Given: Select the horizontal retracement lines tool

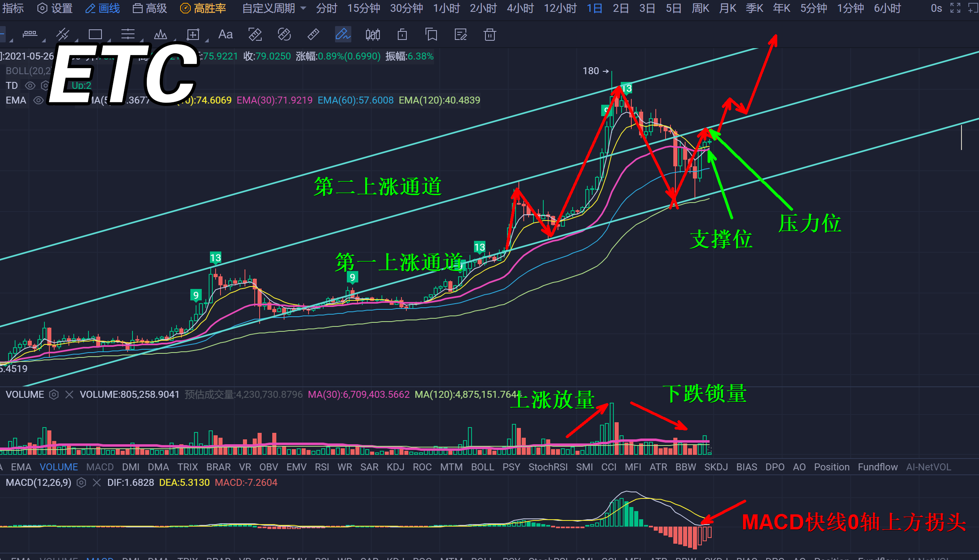Looking at the screenshot, I should 128,34.
